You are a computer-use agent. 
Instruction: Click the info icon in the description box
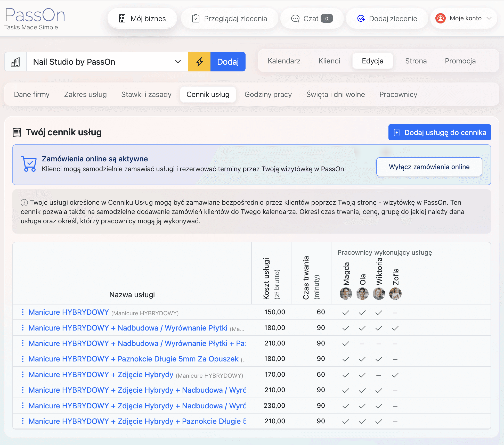click(24, 203)
